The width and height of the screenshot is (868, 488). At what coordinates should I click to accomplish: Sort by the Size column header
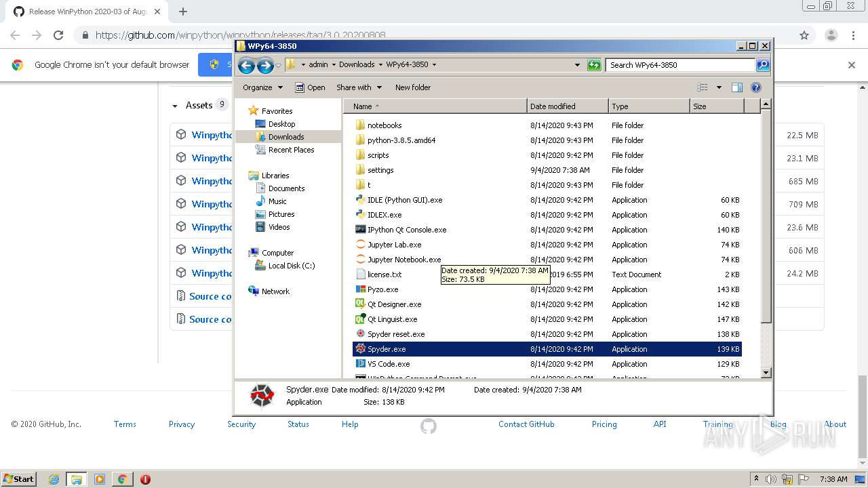point(717,106)
